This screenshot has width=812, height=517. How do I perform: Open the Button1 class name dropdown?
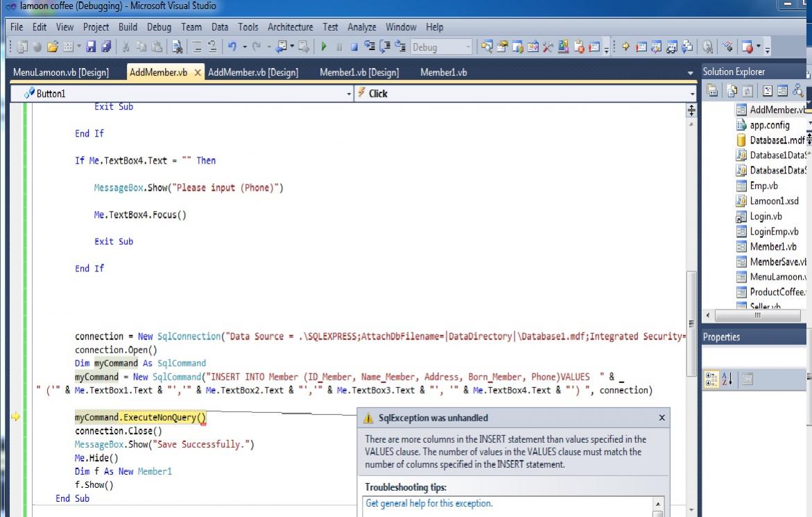349,94
